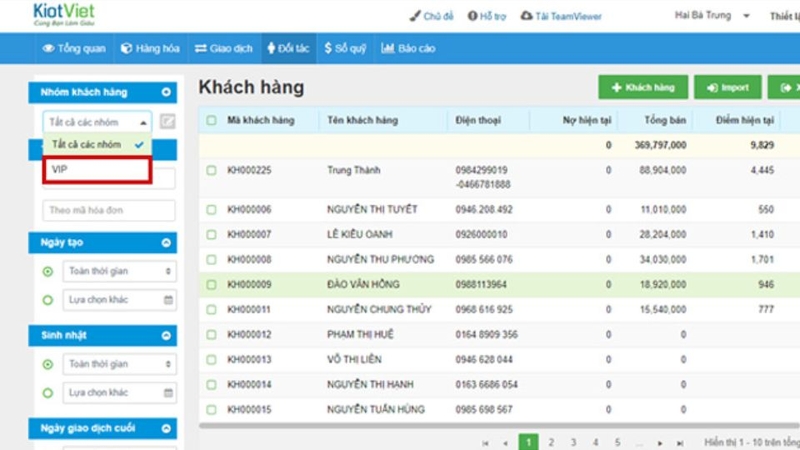Select Toàn thời gian radio under Ngày tạo
800x450 pixels.
(x=48, y=271)
